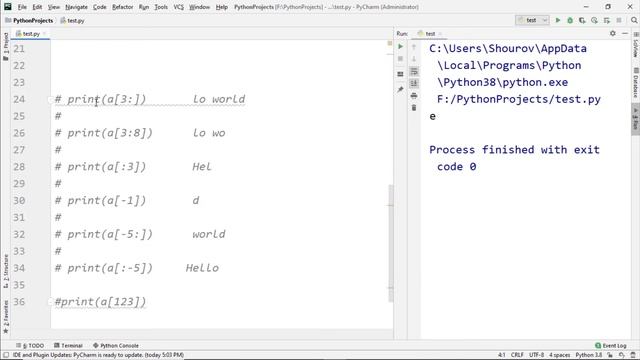Toggle soft-wrap in Run console
This screenshot has width=640, height=360.
click(x=414, y=71)
